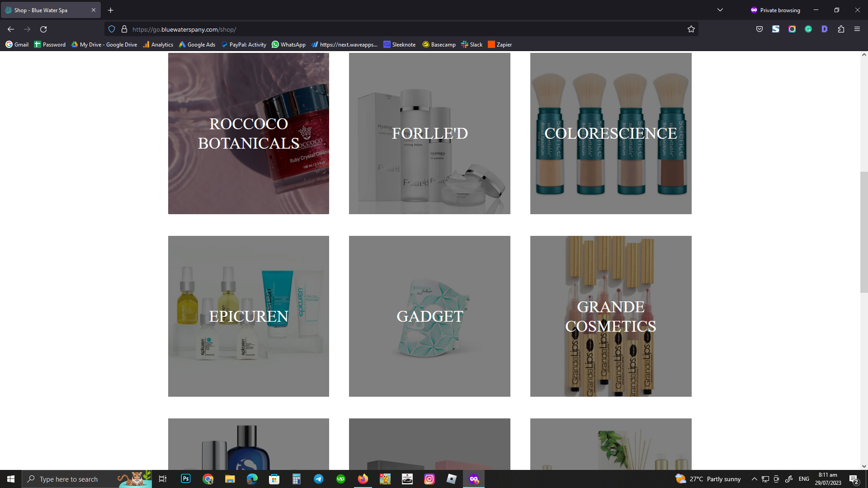Open the Colorescience brand tile
The width and height of the screenshot is (868, 488).
(x=611, y=133)
